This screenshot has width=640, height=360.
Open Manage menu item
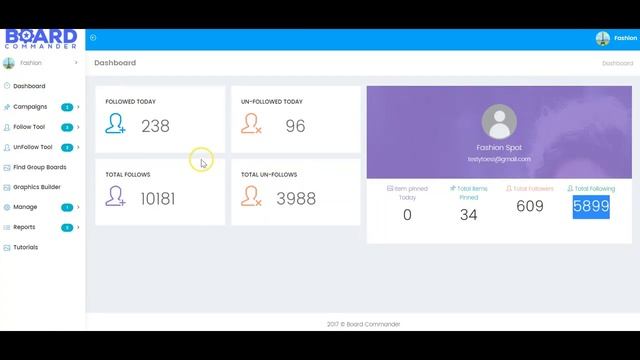pos(25,207)
